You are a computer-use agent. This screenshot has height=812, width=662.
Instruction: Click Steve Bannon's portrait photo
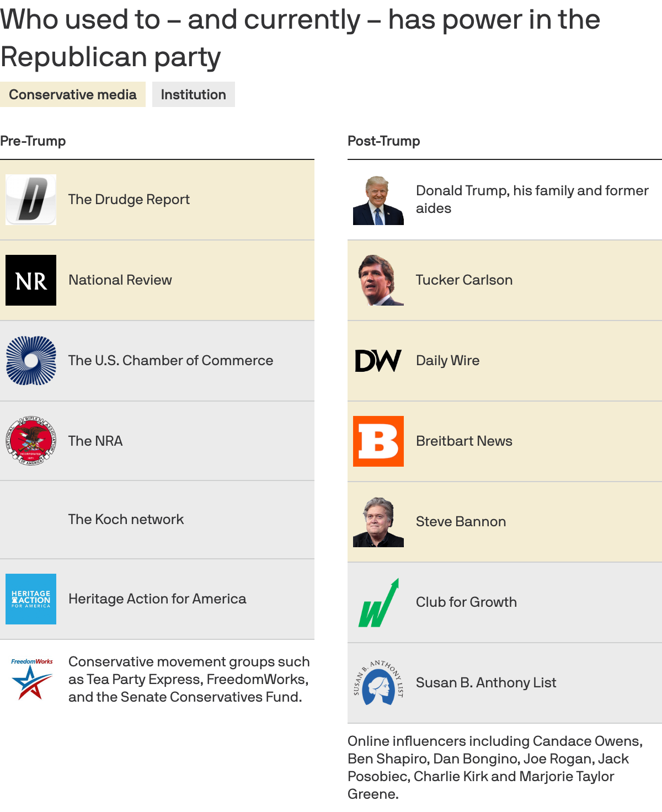click(378, 522)
